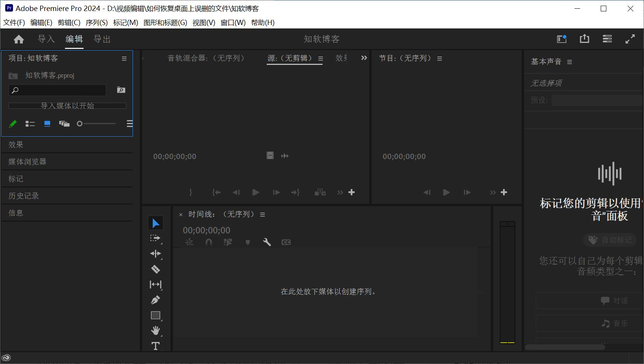Screen dimensions: 644x364
Task: Select the Type tool
Action: (155, 346)
